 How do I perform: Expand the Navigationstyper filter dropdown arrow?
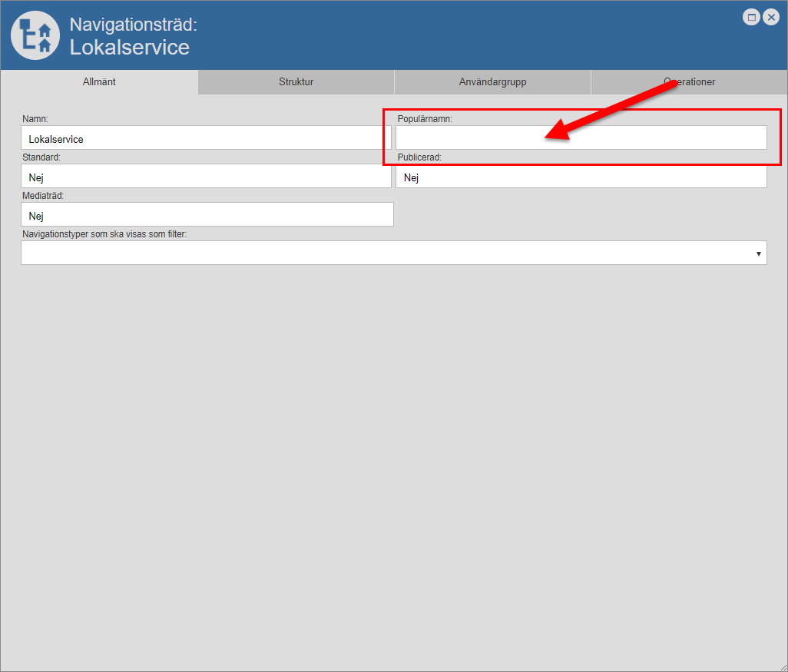click(x=758, y=253)
